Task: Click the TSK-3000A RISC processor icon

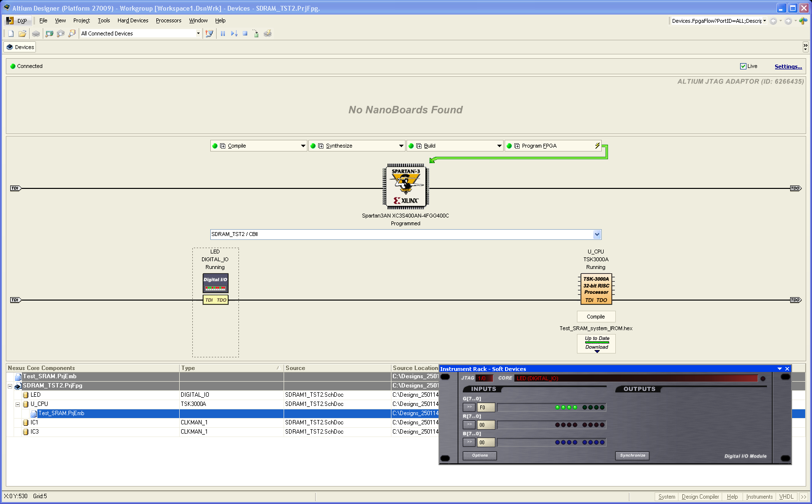Action: click(596, 289)
